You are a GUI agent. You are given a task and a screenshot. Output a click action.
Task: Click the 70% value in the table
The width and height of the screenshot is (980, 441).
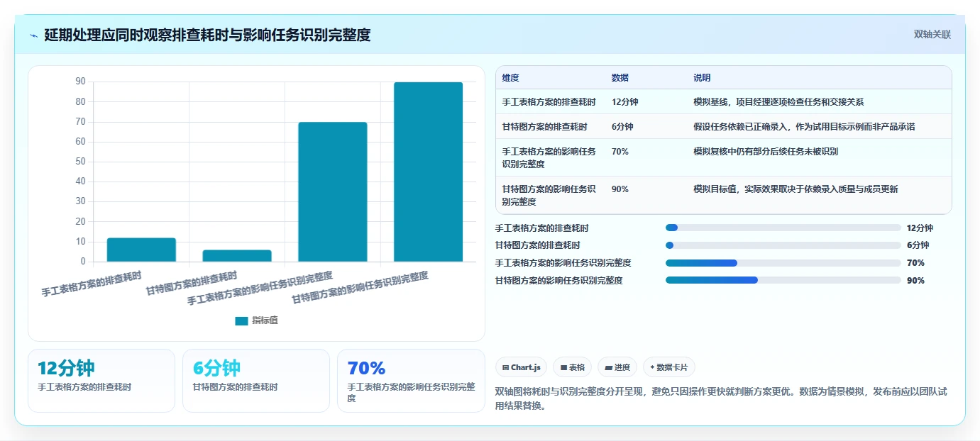[x=620, y=152]
